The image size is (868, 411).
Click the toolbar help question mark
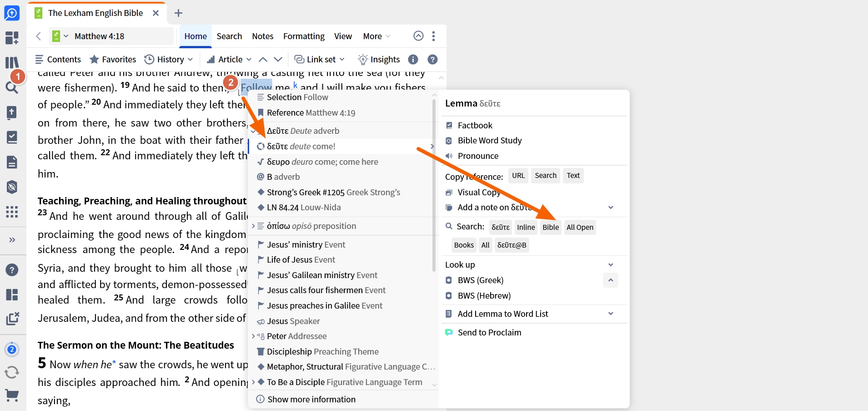click(x=433, y=59)
